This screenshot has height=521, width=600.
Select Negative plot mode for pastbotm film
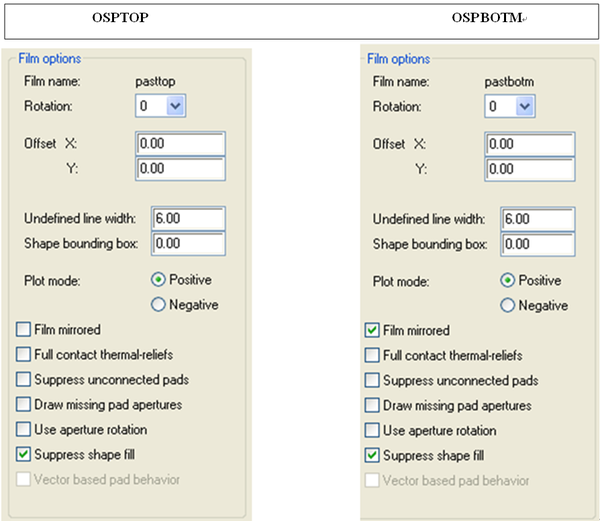pos(508,305)
